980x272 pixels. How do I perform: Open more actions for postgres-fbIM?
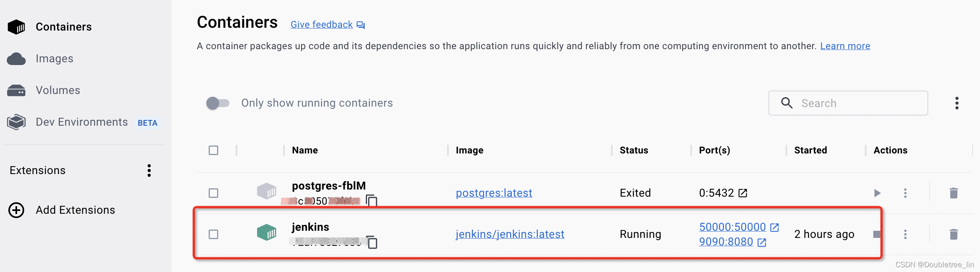(905, 193)
